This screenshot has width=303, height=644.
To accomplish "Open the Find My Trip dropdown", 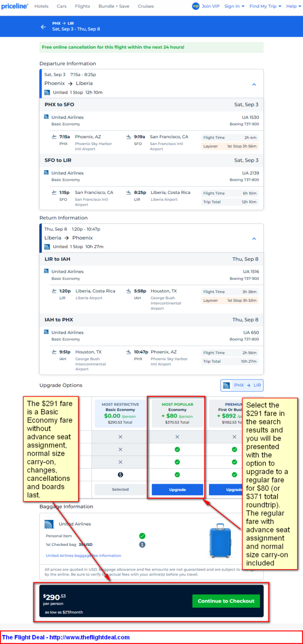I will pos(265,6).
